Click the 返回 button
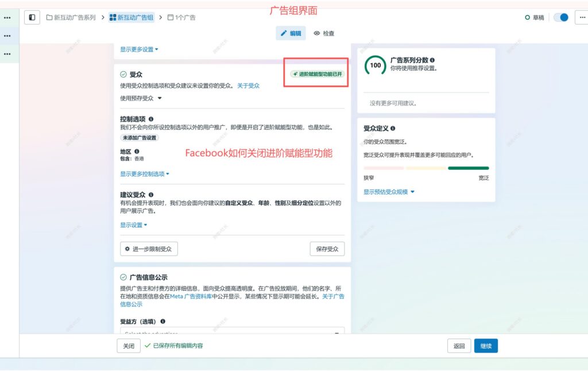Image resolution: width=588 pixels, height=371 pixels. coord(459,346)
